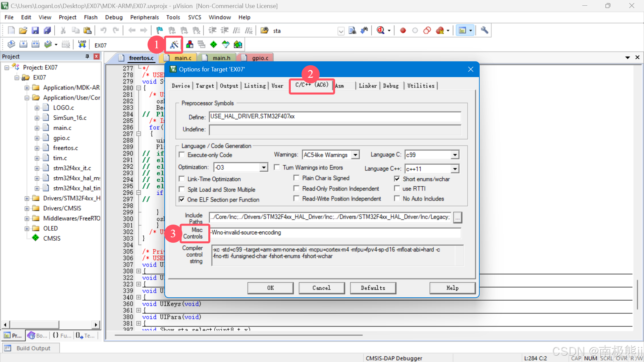Open the Optimization level dropdown
The height and width of the screenshot is (362, 644).
[264, 167]
